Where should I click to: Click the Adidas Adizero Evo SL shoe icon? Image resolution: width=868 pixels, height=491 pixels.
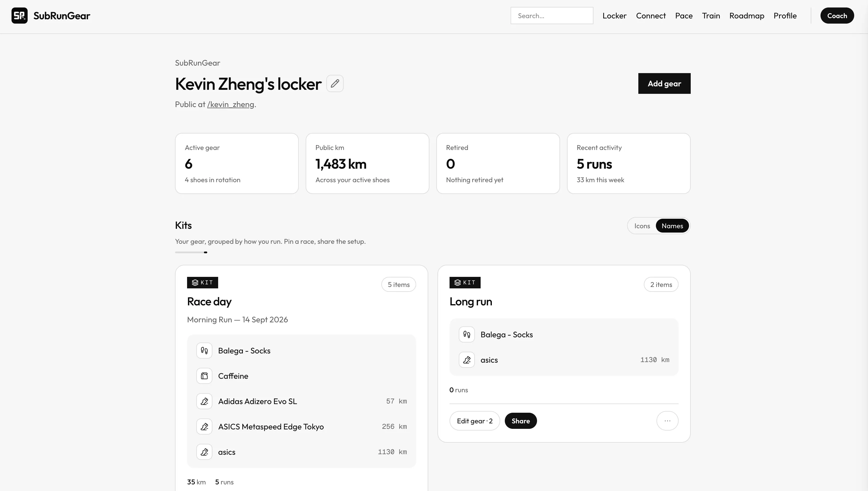pos(204,401)
